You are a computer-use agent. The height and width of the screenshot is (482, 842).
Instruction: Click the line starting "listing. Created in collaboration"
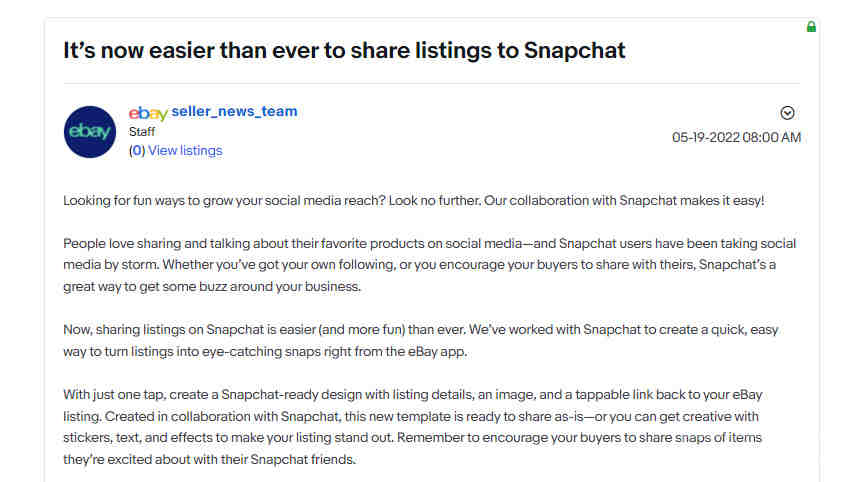[411, 417]
